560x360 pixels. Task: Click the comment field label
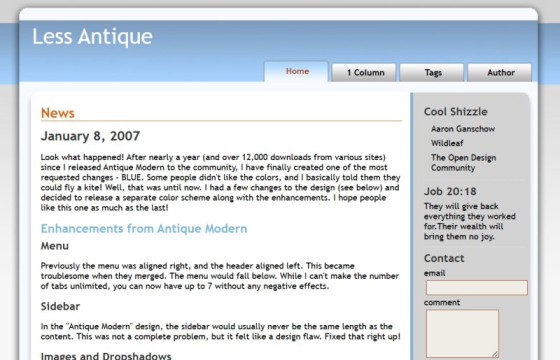pos(442,302)
